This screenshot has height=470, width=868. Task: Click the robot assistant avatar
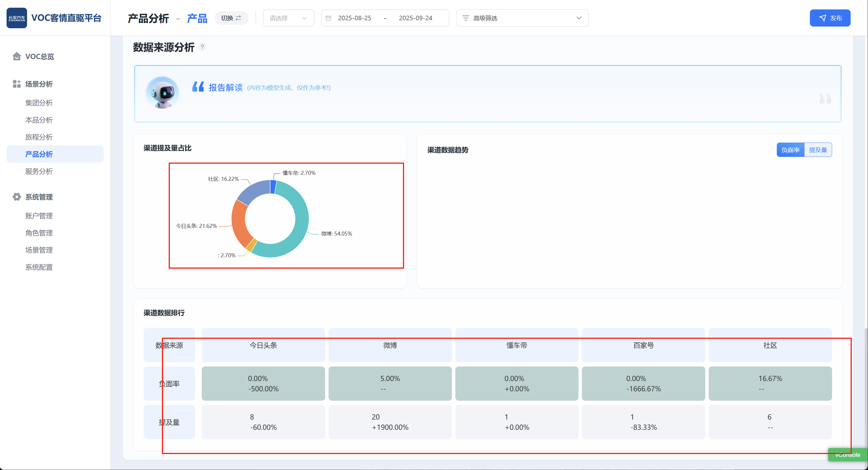click(x=162, y=93)
